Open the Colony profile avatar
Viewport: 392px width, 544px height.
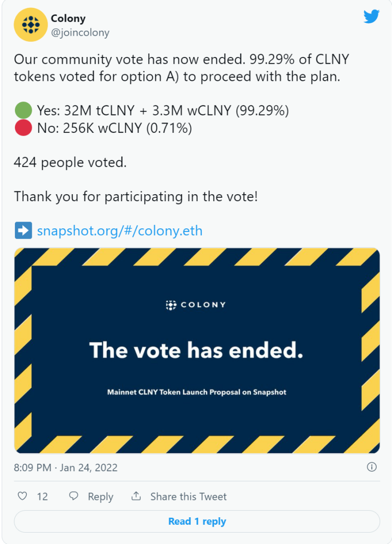[31, 25]
